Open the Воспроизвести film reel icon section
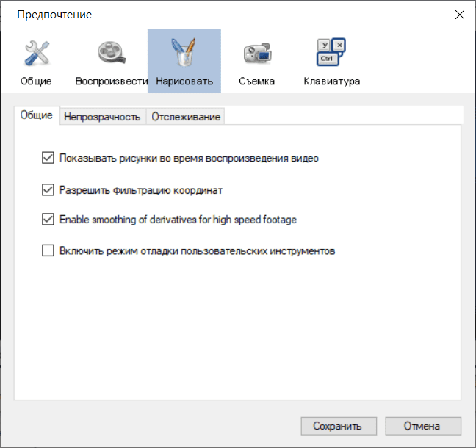Image resolution: width=476 pixels, height=448 pixels. click(111, 54)
